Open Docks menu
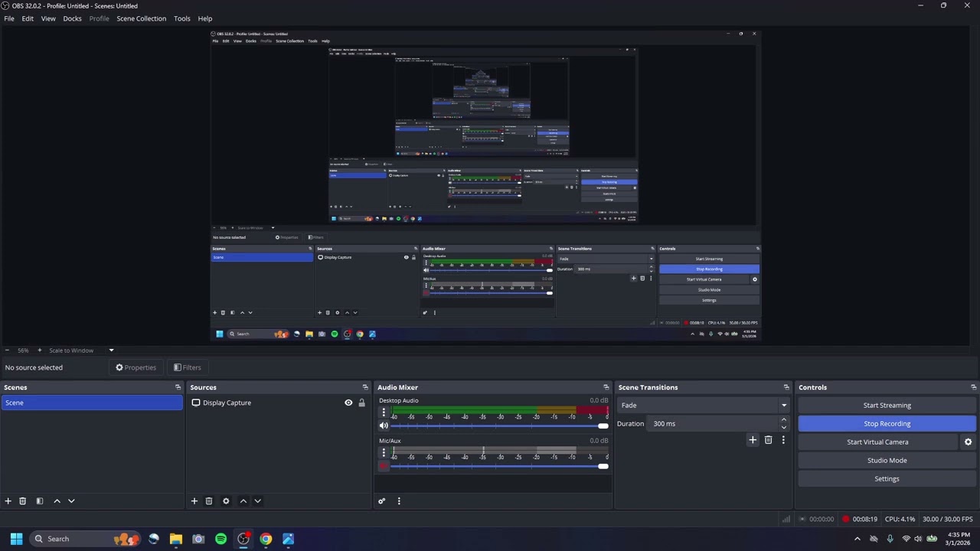 pyautogui.click(x=72, y=18)
